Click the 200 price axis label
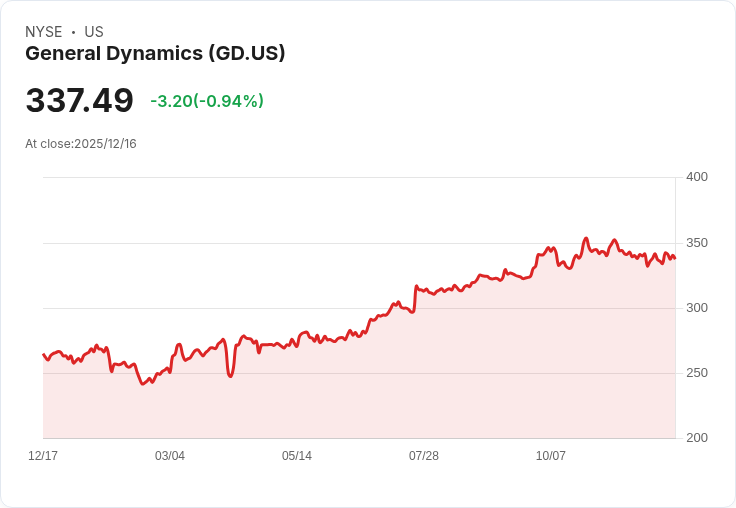The image size is (736, 508). pos(697,438)
